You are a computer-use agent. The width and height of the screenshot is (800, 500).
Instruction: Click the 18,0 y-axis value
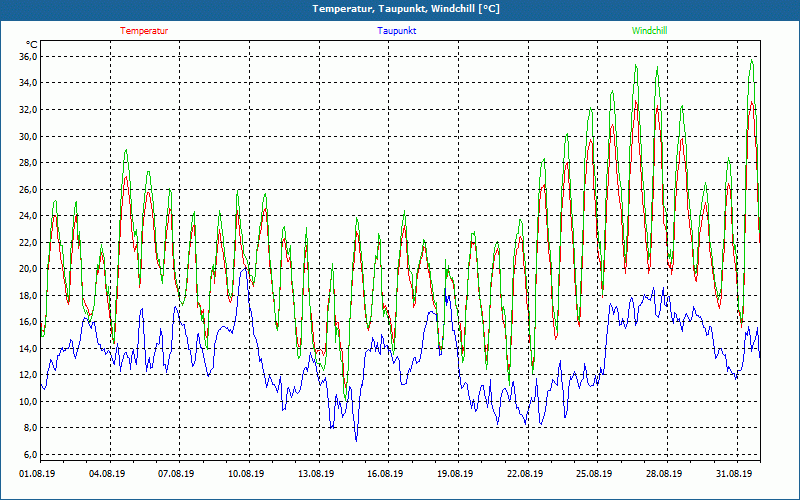(x=28, y=295)
